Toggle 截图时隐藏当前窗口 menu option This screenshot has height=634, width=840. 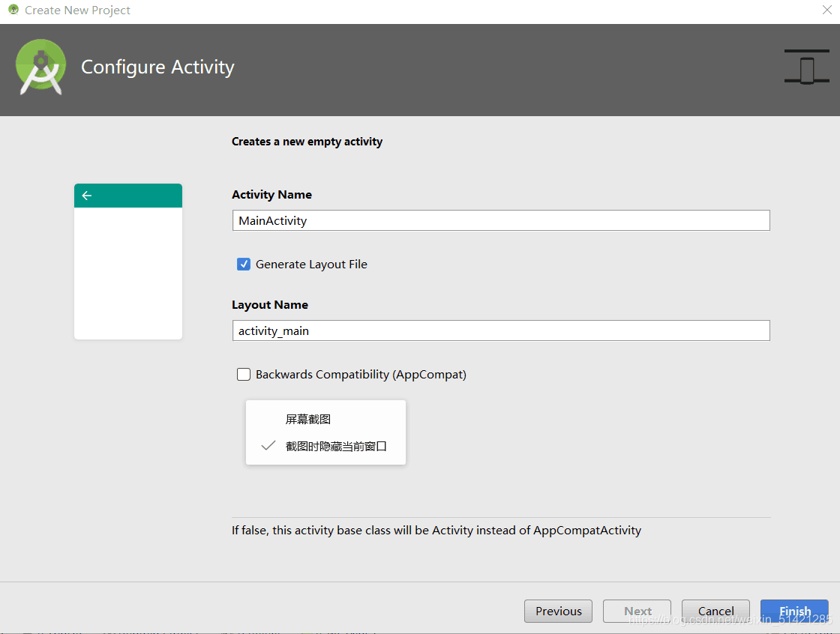pyautogui.click(x=325, y=446)
